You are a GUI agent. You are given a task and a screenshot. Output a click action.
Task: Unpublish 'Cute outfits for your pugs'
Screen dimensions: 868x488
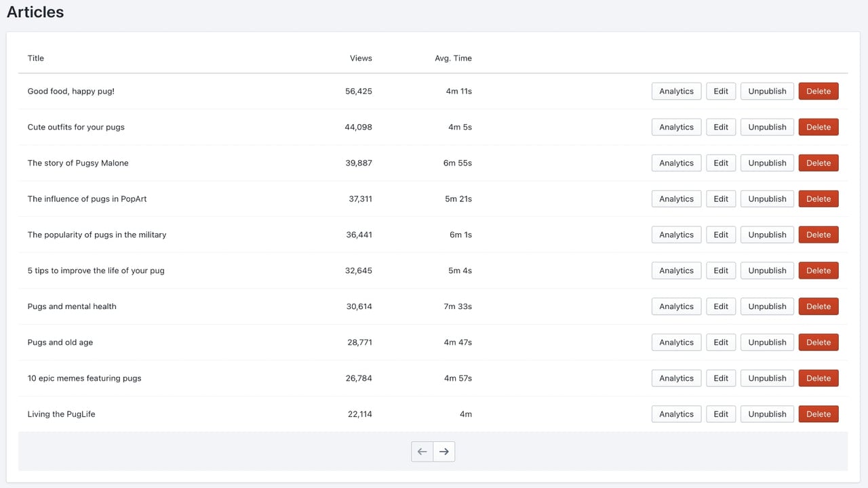click(767, 127)
